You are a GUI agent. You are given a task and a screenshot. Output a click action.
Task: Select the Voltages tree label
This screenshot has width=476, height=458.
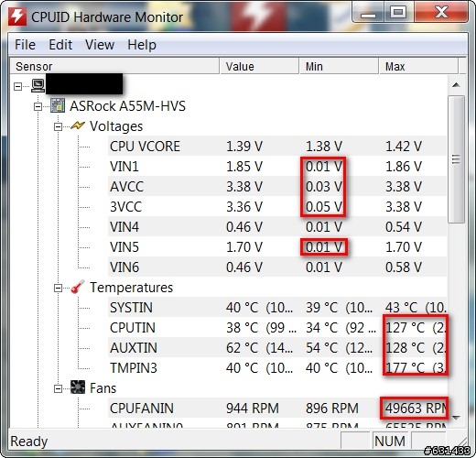[116, 126]
